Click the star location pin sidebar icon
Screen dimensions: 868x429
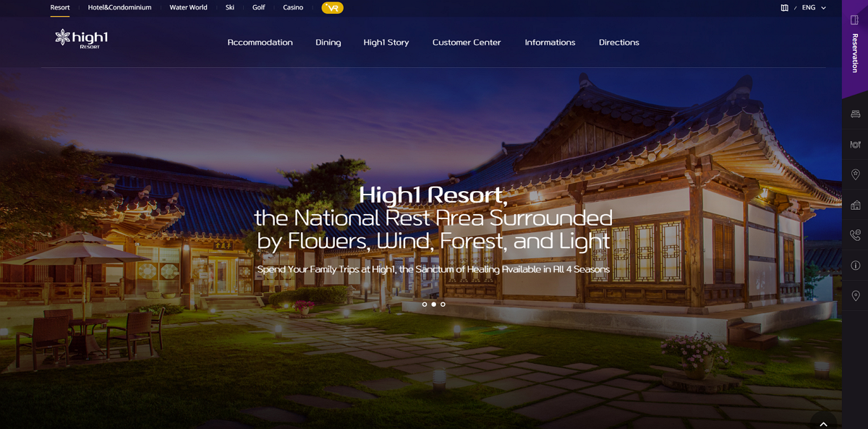click(855, 174)
